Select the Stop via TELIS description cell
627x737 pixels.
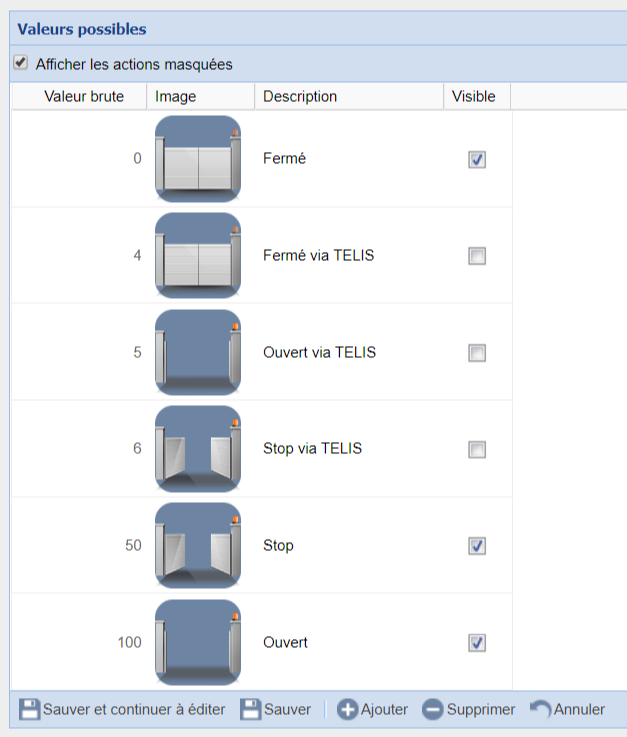tap(312, 448)
